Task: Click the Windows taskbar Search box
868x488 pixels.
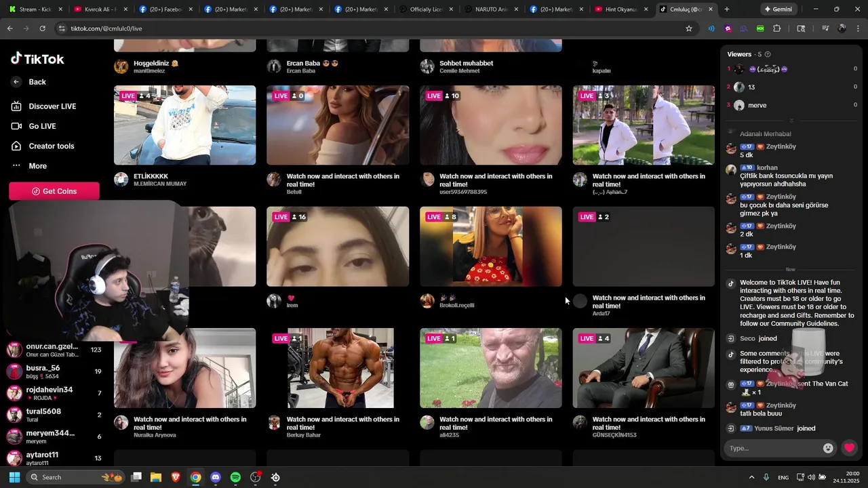Action: (x=76, y=477)
